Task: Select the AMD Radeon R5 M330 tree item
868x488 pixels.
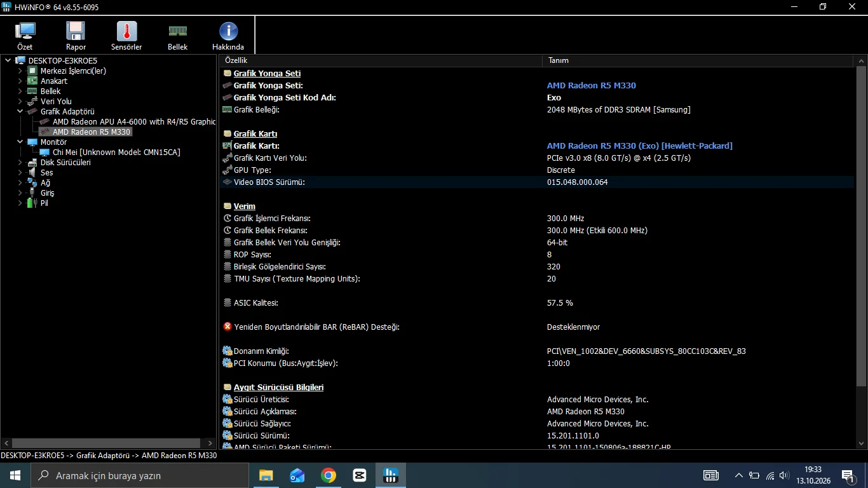Action: [92, 132]
